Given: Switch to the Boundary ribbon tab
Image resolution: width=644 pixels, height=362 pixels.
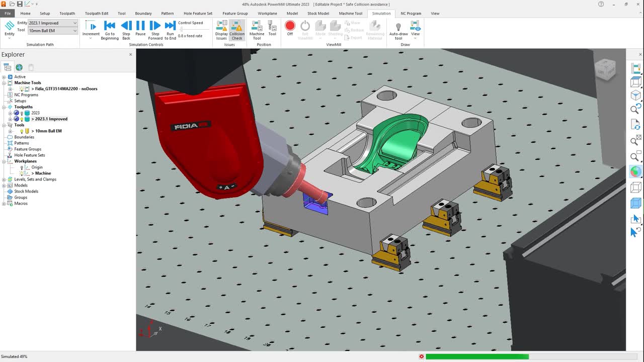Looking at the screenshot, I should click(x=143, y=14).
